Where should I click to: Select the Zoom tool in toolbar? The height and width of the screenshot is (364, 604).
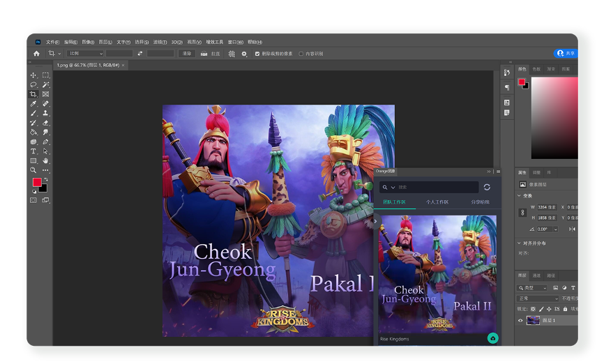[33, 170]
